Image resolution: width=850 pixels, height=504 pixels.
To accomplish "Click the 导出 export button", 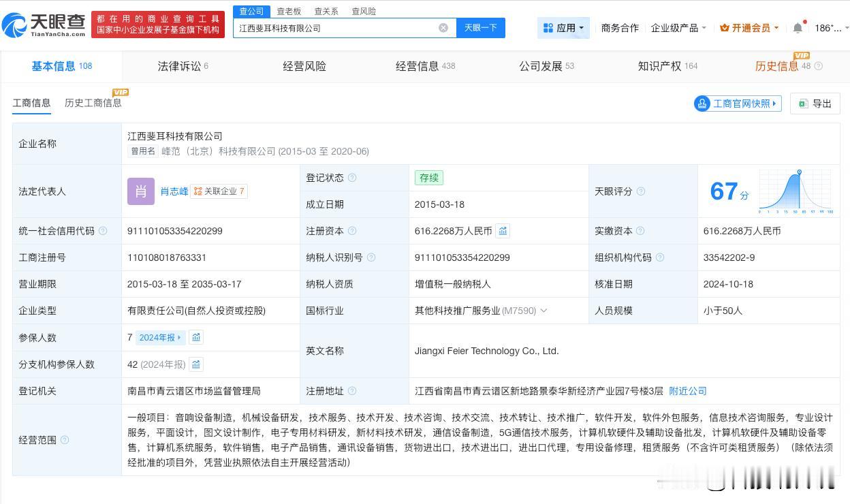I will coord(815,104).
